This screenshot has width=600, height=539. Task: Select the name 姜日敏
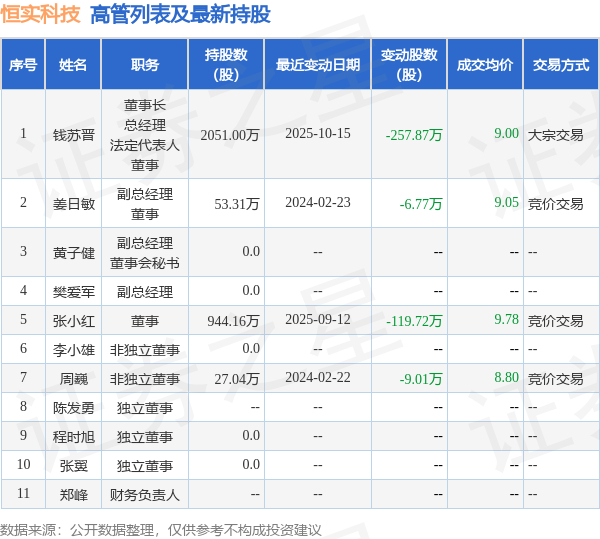tap(73, 204)
